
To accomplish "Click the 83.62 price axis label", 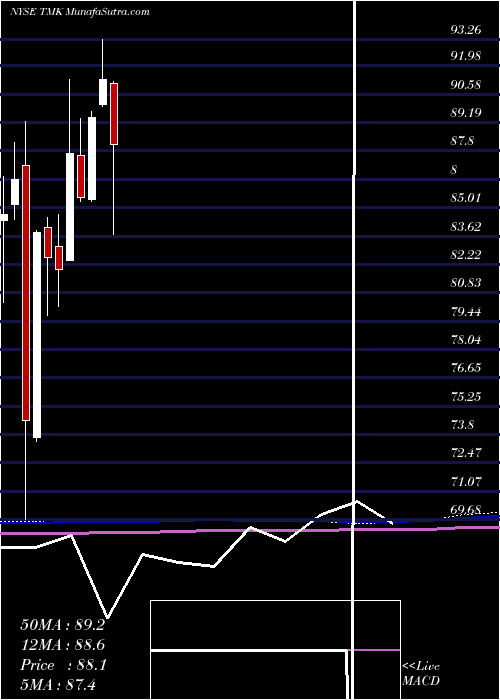I will coord(467,227).
